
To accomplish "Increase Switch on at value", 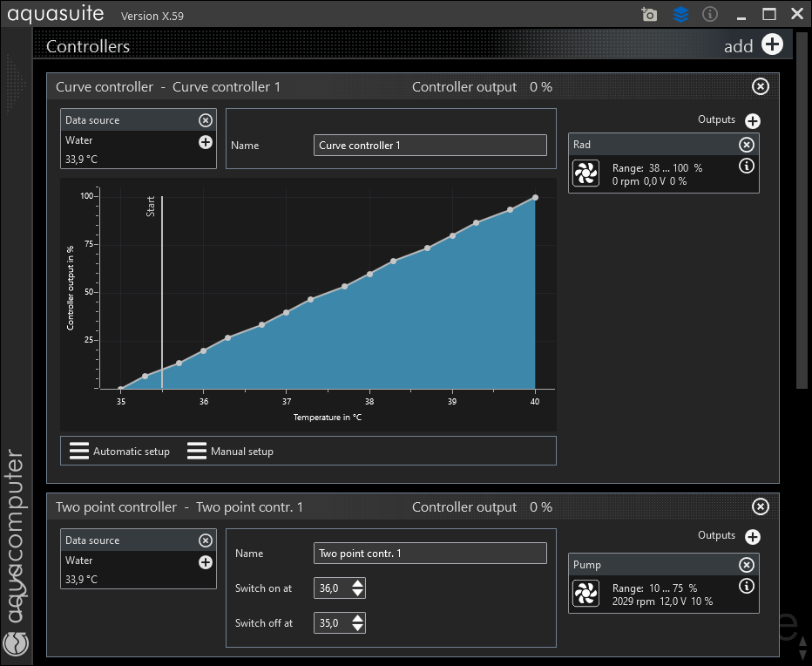I will click(x=357, y=583).
